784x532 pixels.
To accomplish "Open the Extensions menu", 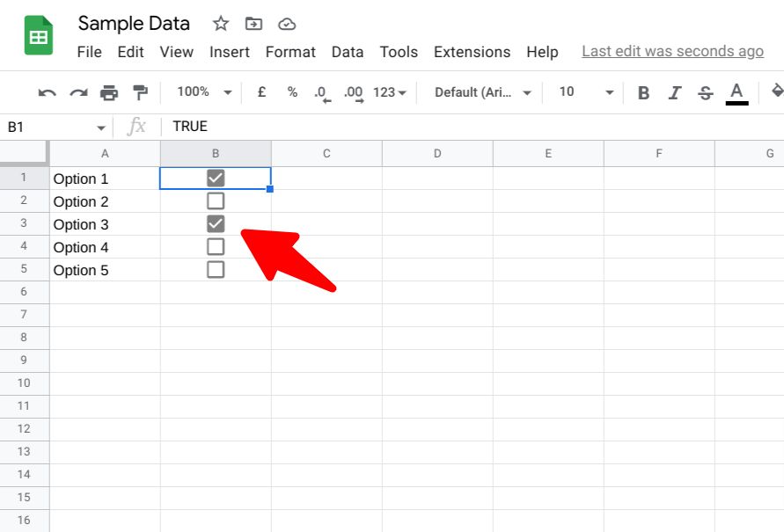I will [472, 52].
